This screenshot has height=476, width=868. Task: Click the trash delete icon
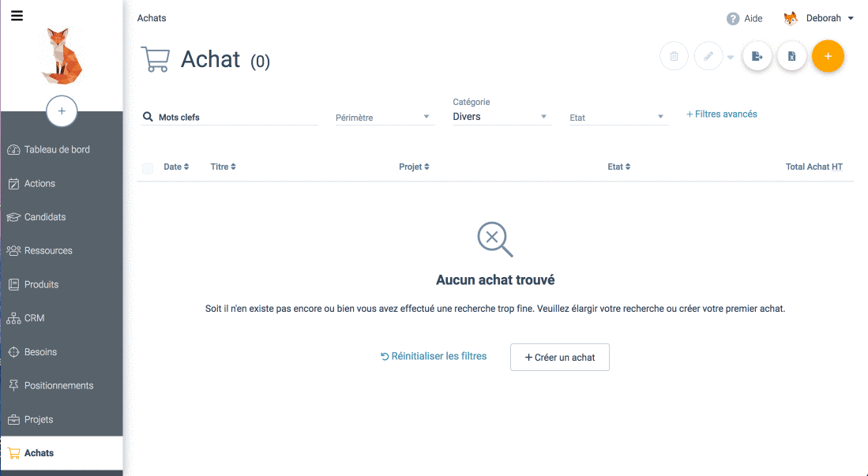click(674, 56)
